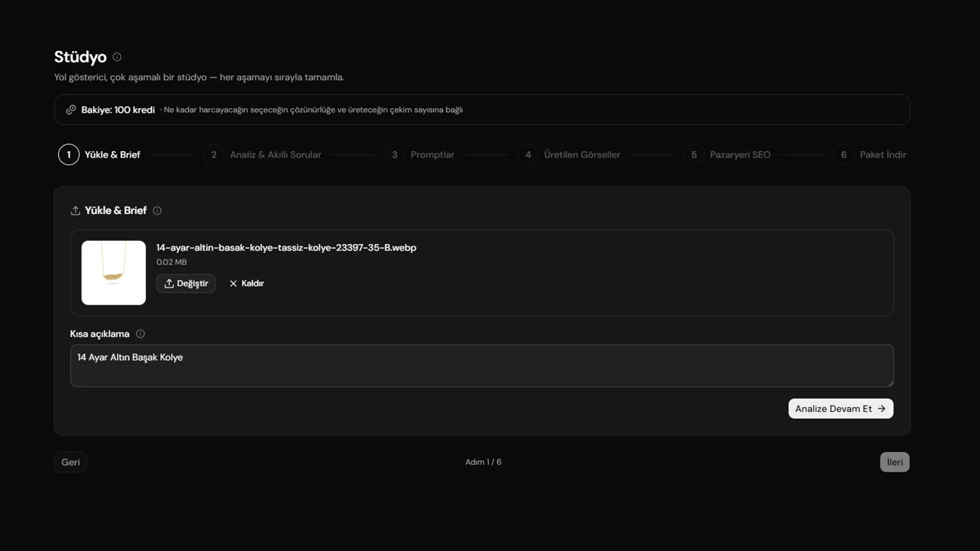Click the upload icon in the Yükle & Brief heading

pos(76,211)
